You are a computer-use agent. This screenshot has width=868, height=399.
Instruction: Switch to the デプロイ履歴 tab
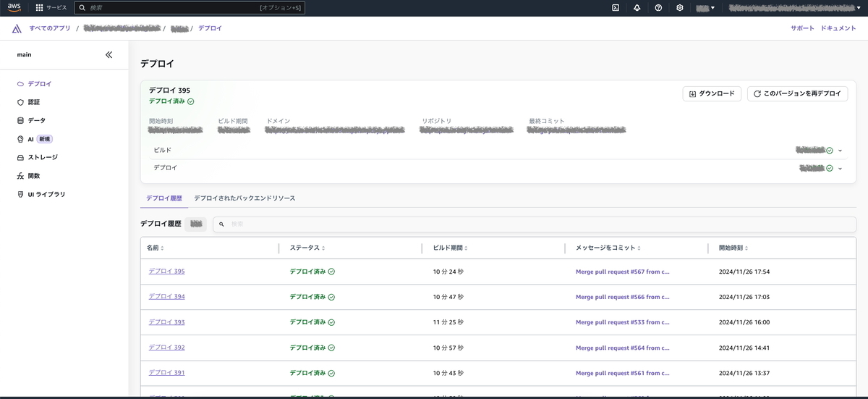click(164, 198)
